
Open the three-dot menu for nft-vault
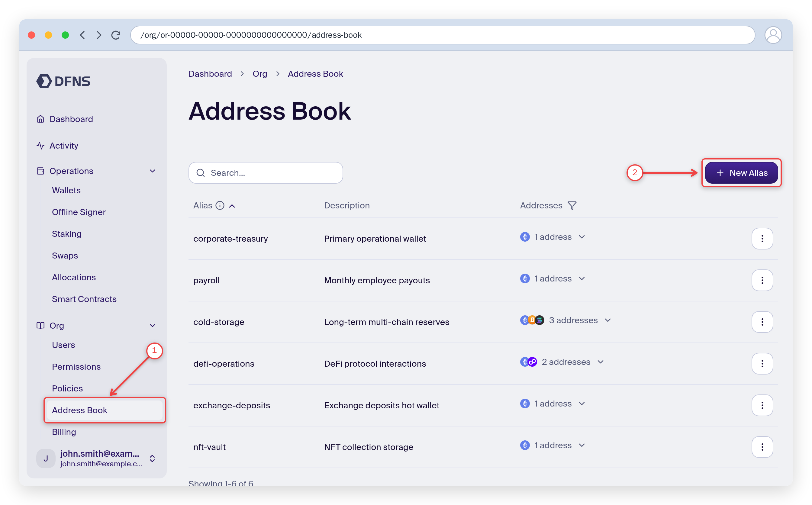(x=762, y=447)
